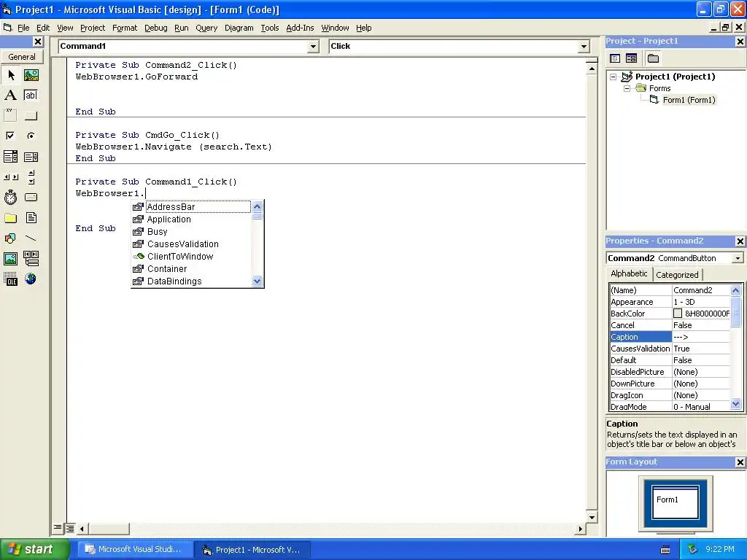Select the Frame control tool
The image size is (747, 560).
click(x=11, y=116)
